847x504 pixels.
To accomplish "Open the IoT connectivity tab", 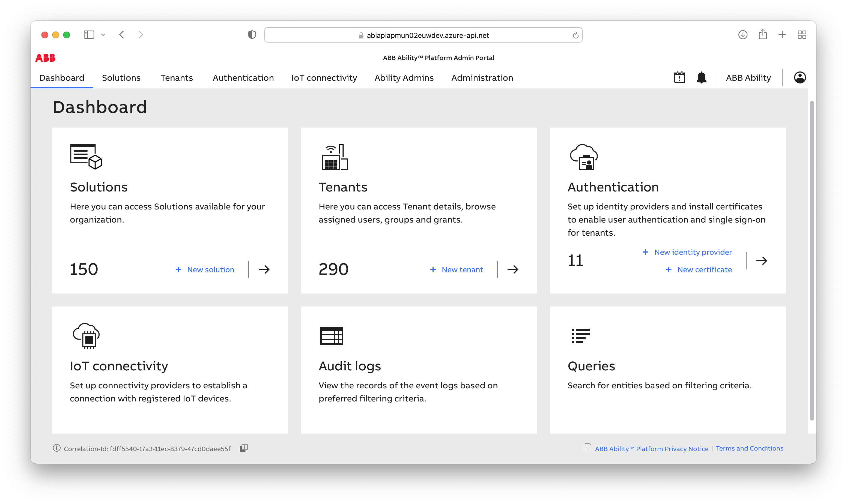I will tap(324, 78).
